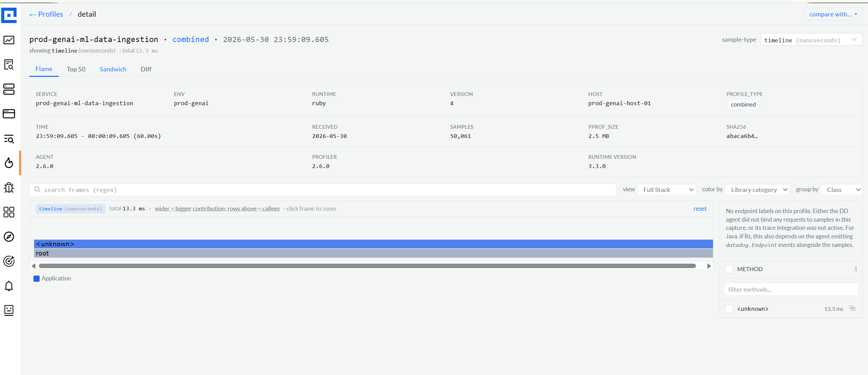Click the runtime version value 3.3.0
Viewport: 868px width, 375px height.
tap(597, 166)
